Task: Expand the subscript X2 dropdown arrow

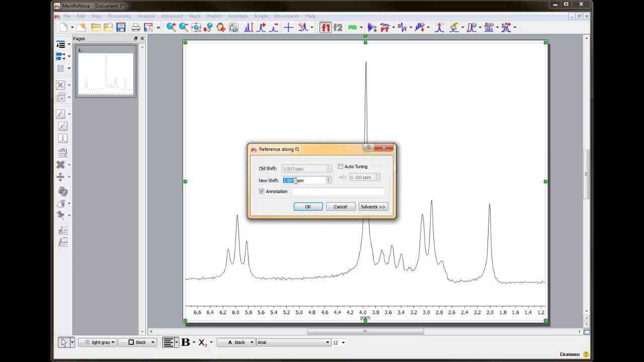Action: [x=211, y=342]
